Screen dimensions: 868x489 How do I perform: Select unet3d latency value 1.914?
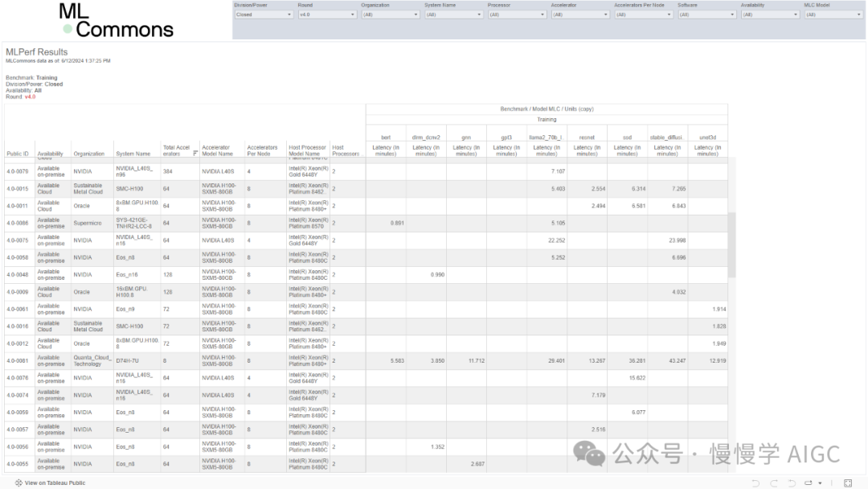tap(719, 309)
